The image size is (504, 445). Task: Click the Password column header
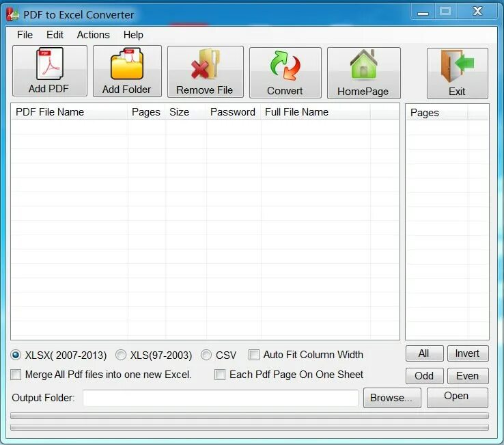point(234,112)
